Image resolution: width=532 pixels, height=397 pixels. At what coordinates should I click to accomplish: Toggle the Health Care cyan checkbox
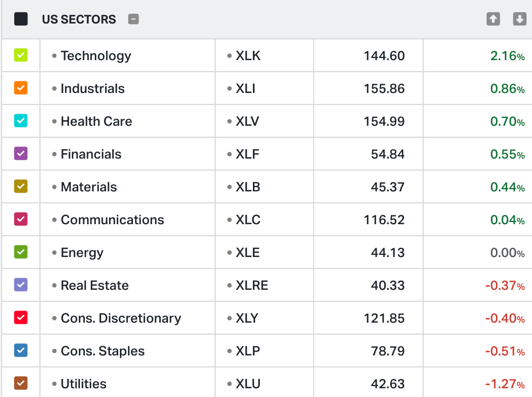(21, 121)
